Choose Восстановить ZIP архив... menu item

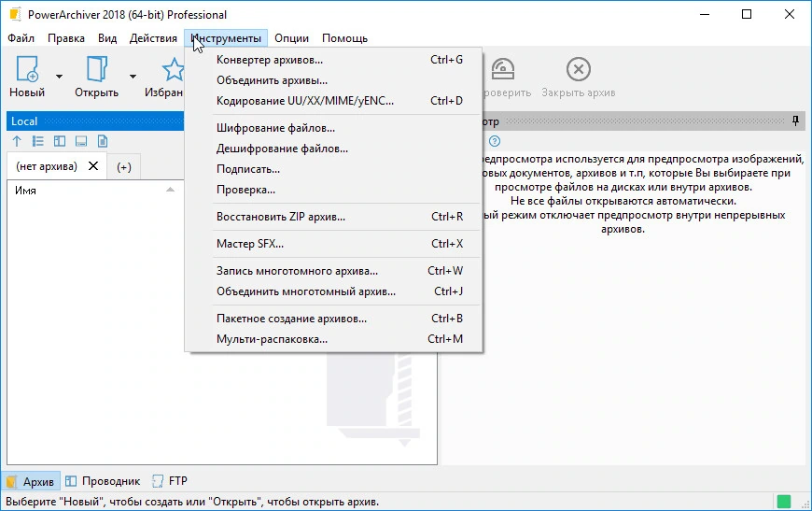[x=333, y=217]
